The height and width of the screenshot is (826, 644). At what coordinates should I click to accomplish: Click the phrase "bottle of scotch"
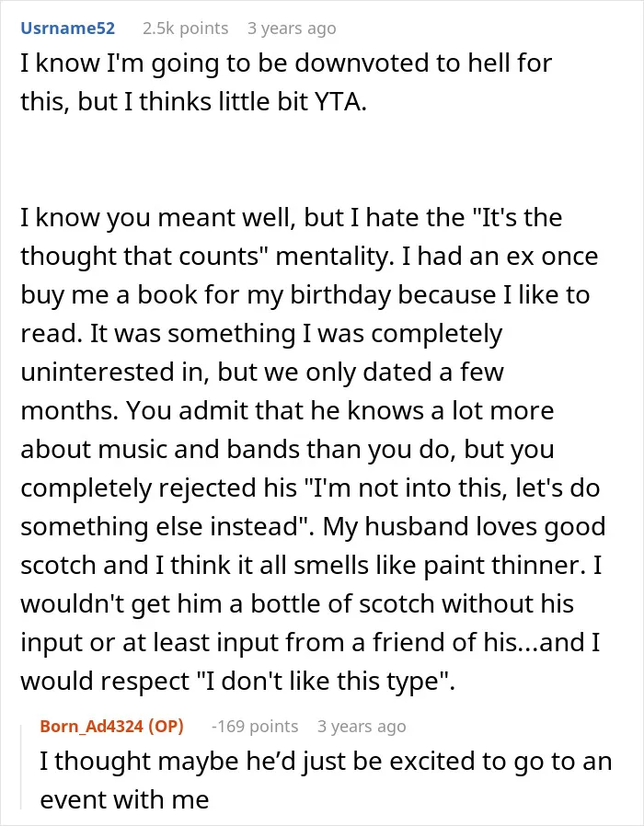[343, 603]
